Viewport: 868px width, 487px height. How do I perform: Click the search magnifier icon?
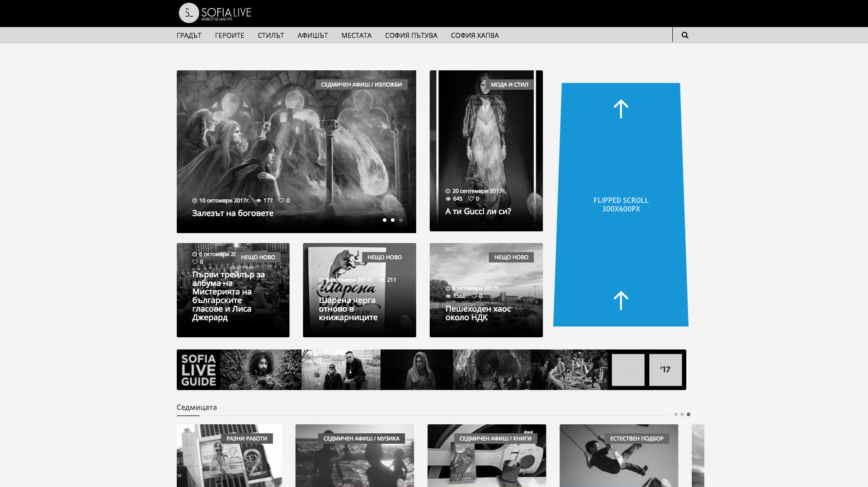684,35
